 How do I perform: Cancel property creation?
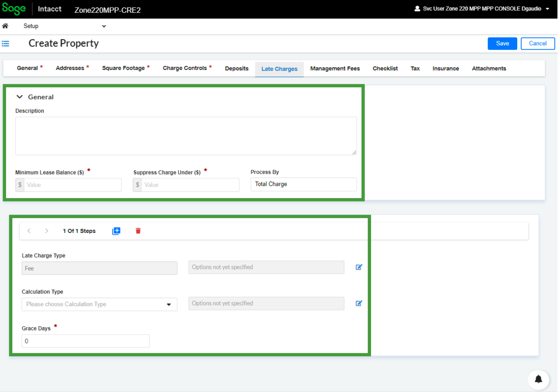coord(538,43)
